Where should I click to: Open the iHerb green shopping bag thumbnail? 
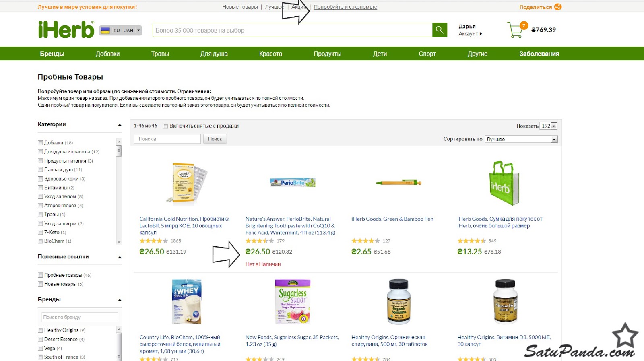(504, 183)
